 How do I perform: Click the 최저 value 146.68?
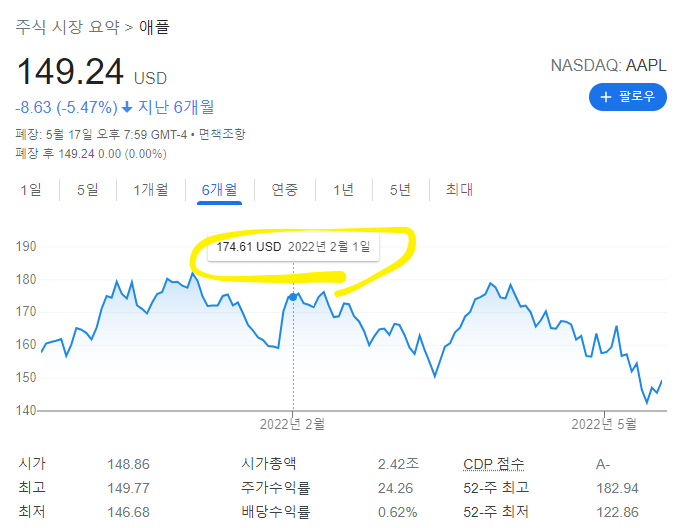click(x=128, y=512)
